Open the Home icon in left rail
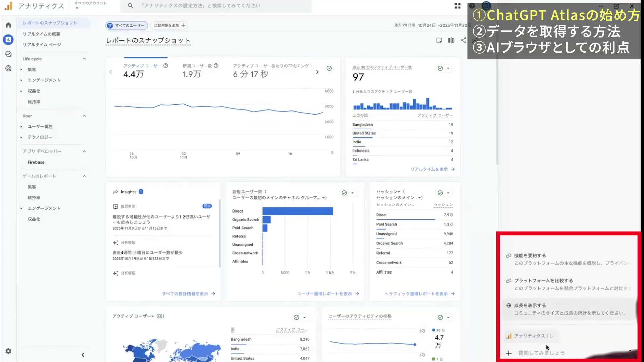 (8, 25)
